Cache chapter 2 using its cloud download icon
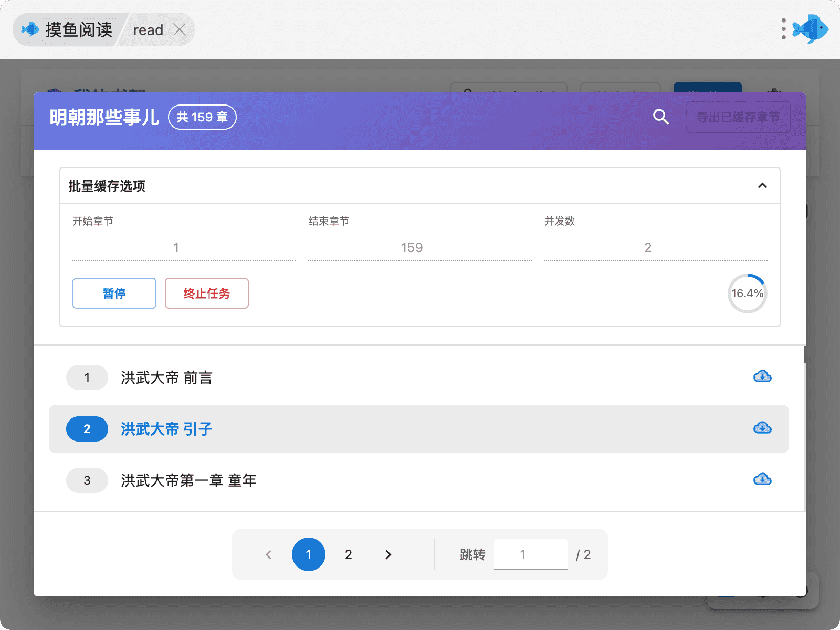The width and height of the screenshot is (840, 630). pyautogui.click(x=762, y=428)
